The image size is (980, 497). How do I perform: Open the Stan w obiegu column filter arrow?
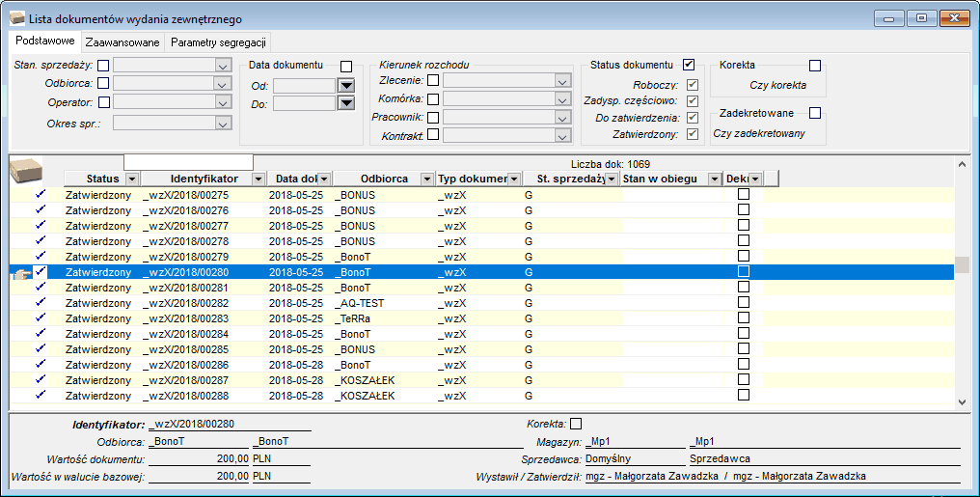(x=715, y=179)
